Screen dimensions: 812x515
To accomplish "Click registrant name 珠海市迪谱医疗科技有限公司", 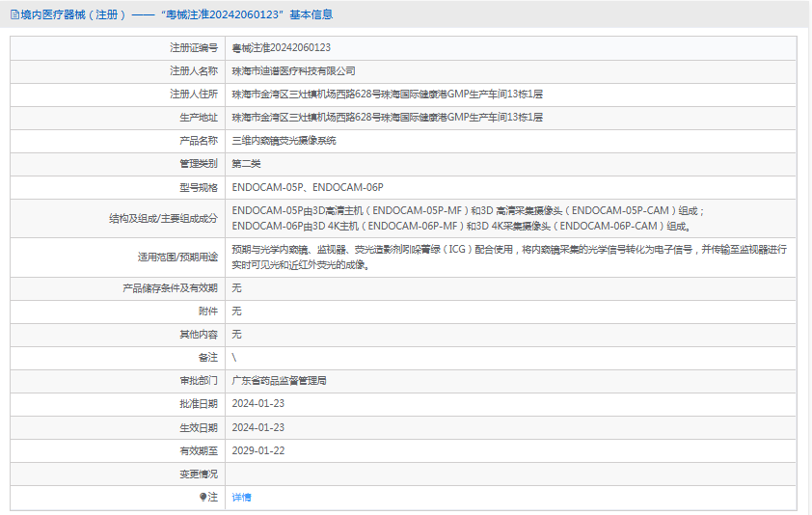I will coord(293,71).
